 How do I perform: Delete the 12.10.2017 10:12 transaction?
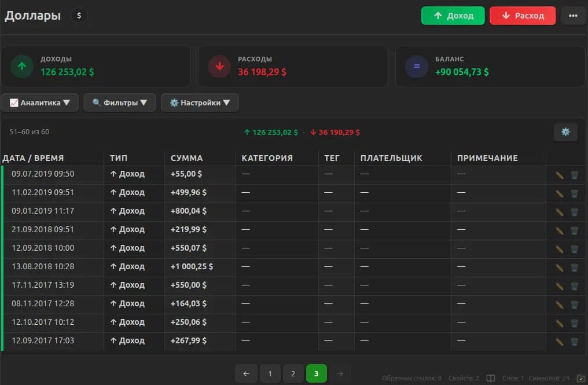574,323
